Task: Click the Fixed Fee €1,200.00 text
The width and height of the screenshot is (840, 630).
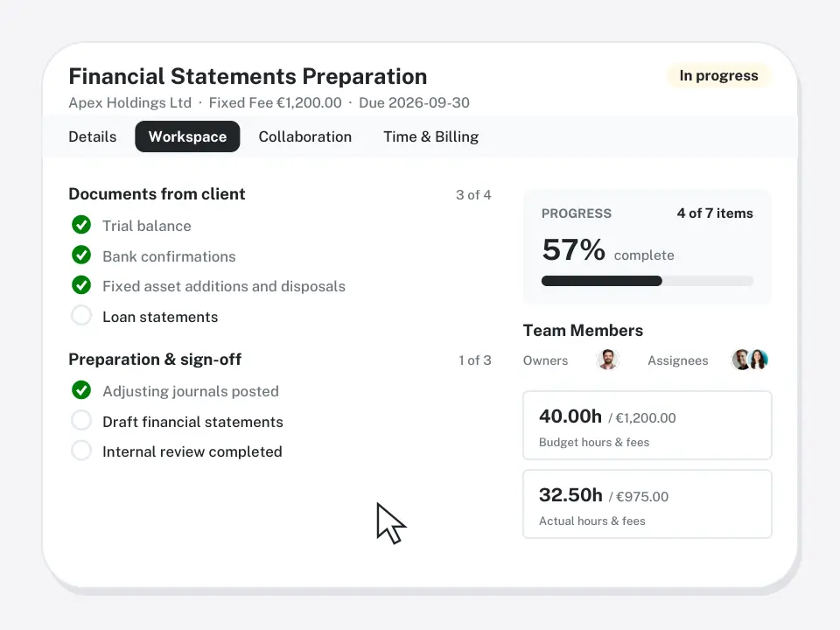Action: pos(276,103)
